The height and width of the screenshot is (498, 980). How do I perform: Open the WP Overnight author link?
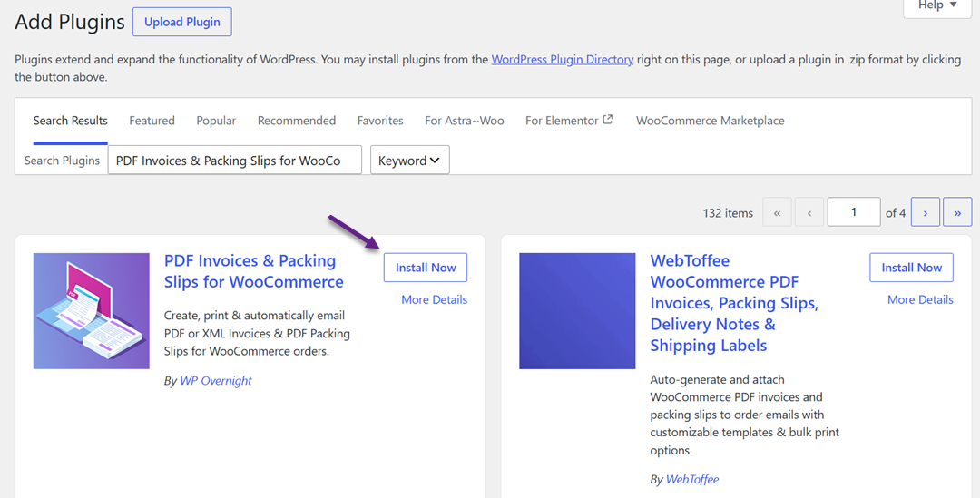pyautogui.click(x=216, y=380)
